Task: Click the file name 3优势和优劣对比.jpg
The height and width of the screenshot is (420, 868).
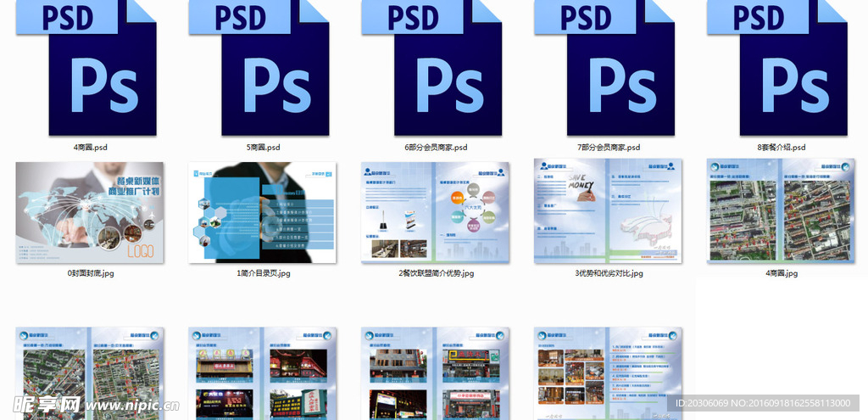Action: click(x=609, y=273)
